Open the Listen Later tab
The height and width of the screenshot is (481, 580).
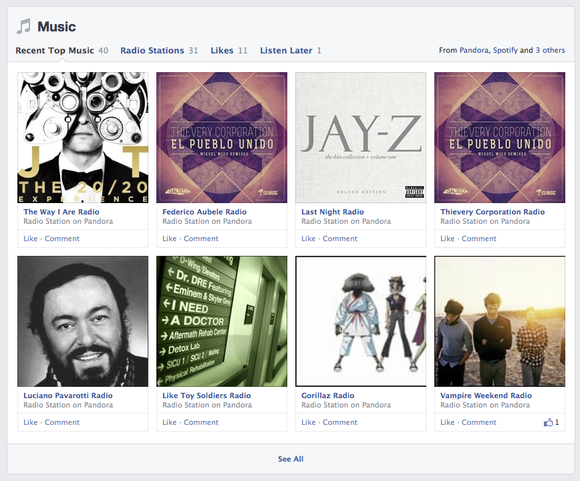pos(286,50)
